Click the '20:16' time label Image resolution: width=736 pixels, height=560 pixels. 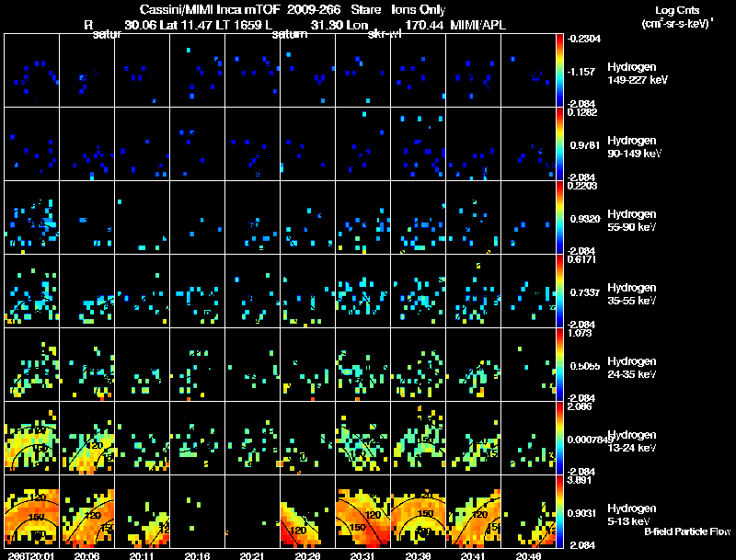197,555
